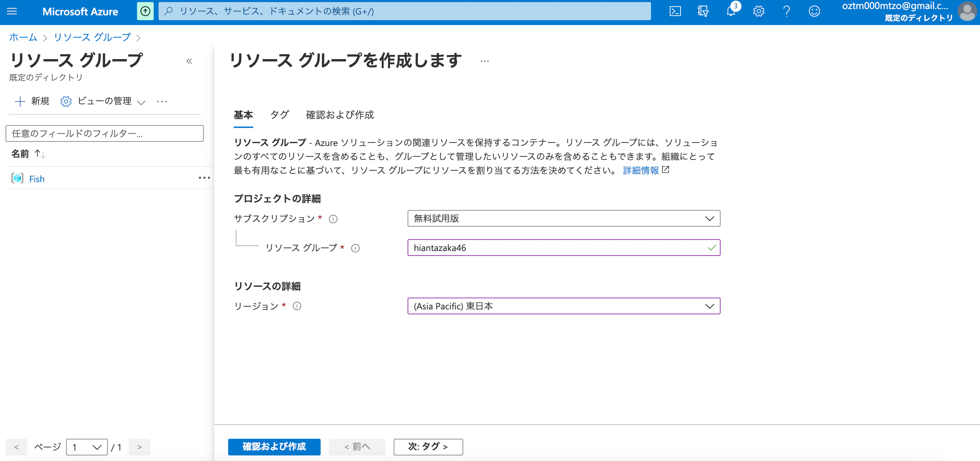This screenshot has height=461, width=980.
Task: Click the 確認および作成 button
Action: pos(274,447)
